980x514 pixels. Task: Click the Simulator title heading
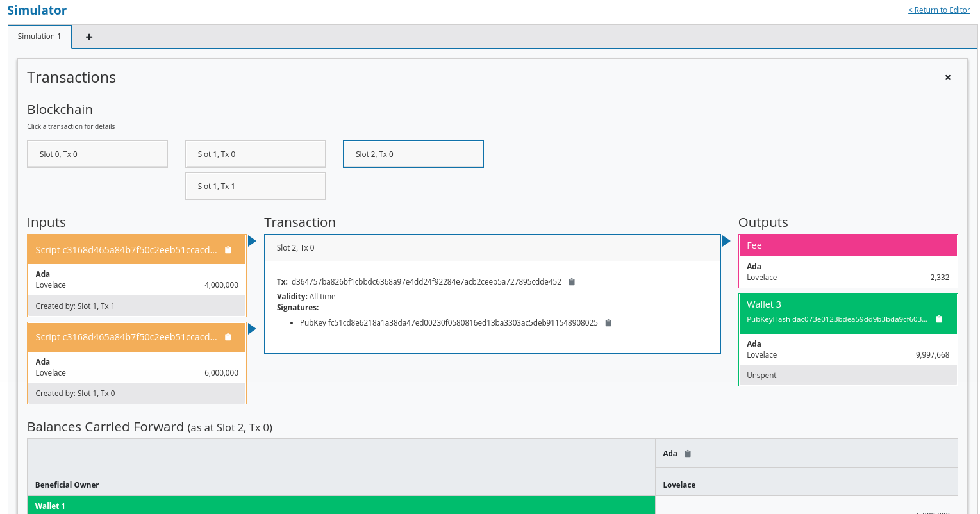pyautogui.click(x=37, y=10)
